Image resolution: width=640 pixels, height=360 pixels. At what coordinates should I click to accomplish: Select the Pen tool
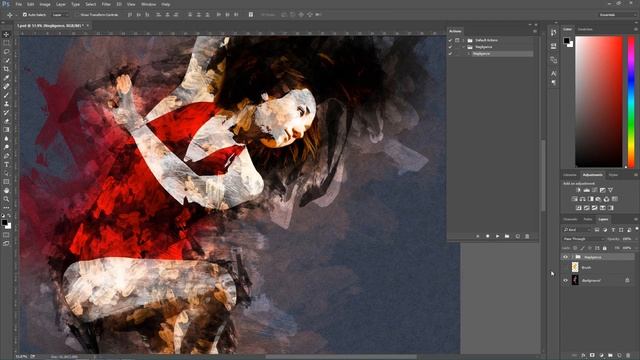click(x=6, y=156)
